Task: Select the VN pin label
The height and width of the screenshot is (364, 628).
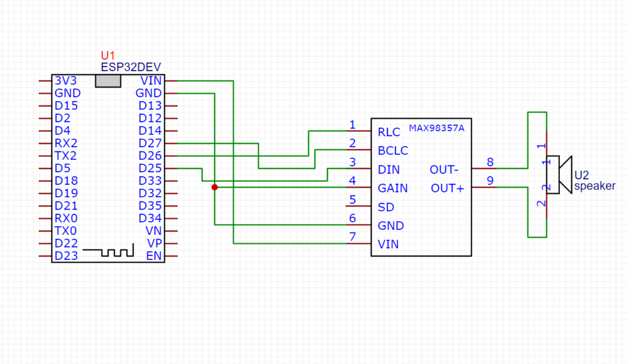Action: pos(153,231)
